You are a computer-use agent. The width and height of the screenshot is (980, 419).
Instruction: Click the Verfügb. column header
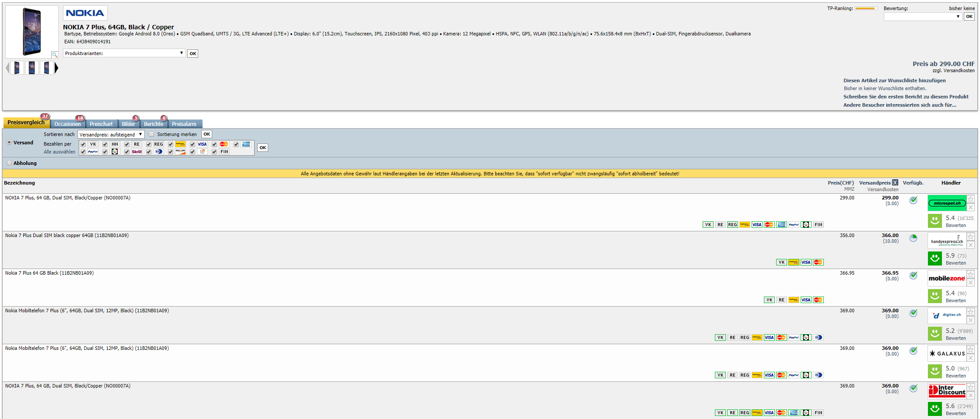tap(913, 183)
